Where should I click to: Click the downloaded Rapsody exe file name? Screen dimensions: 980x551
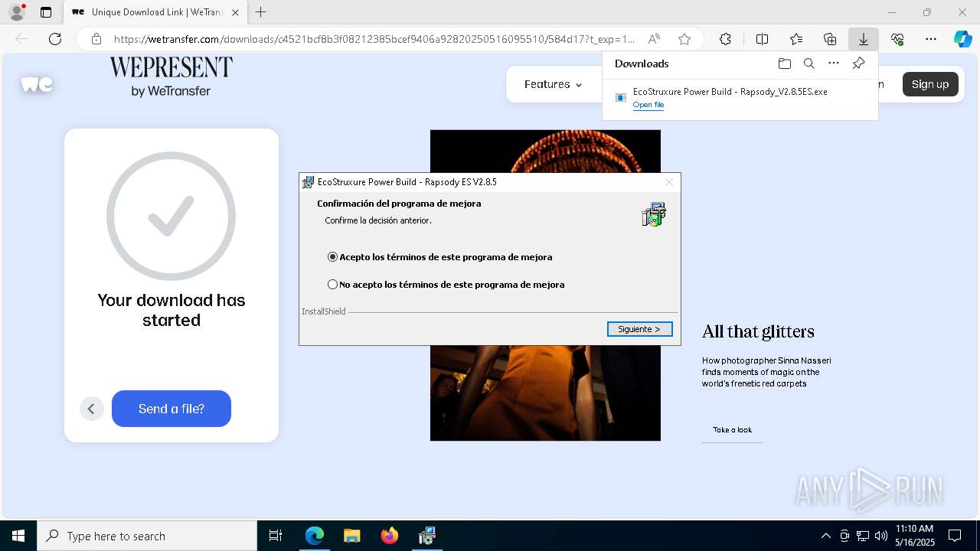[730, 92]
